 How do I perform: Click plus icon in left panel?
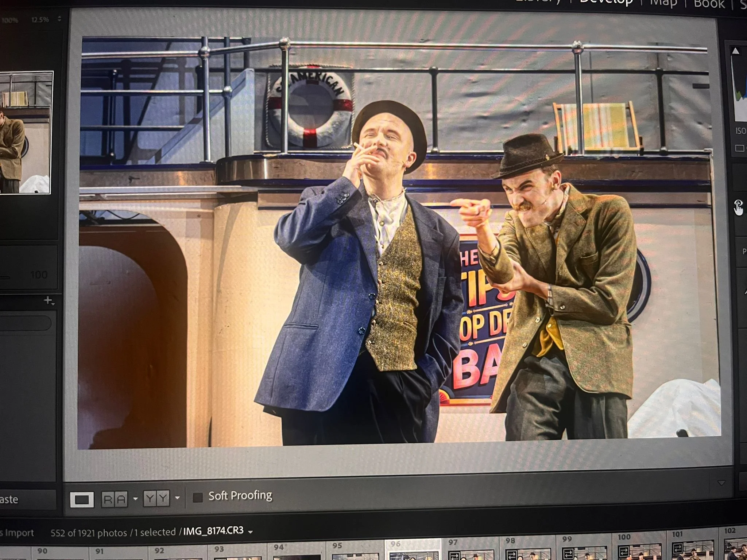[49, 300]
